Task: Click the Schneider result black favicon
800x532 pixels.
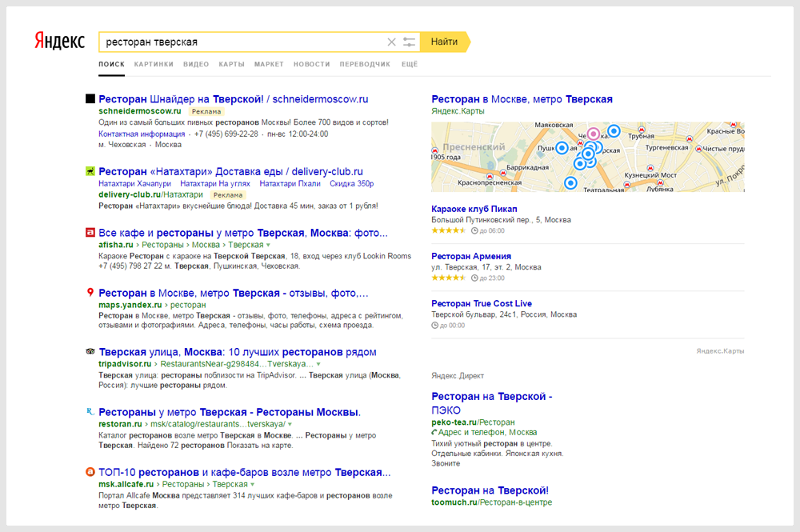Action: coord(90,98)
